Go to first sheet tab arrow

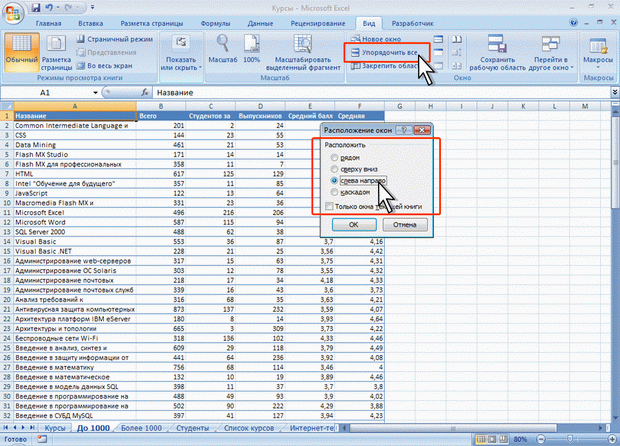tap(6, 428)
